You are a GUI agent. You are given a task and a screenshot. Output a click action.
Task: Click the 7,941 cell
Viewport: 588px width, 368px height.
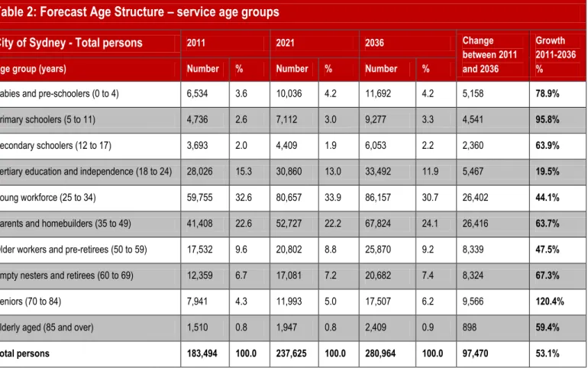click(x=197, y=302)
